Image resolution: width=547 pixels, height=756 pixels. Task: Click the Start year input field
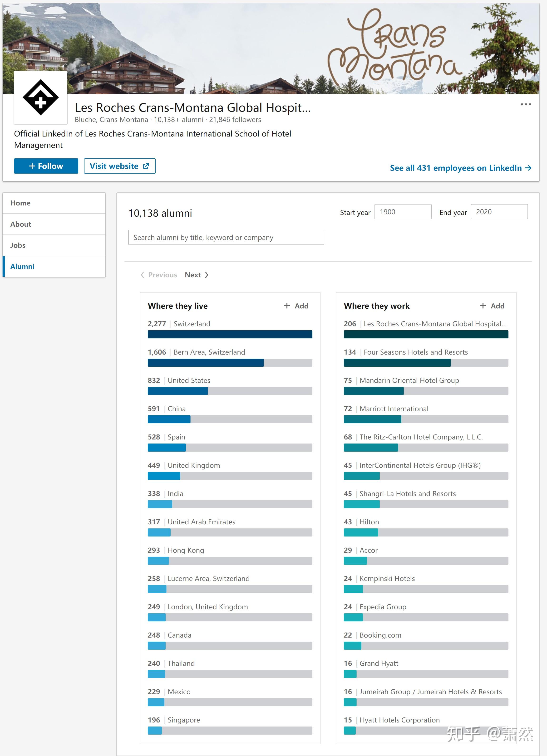click(403, 212)
